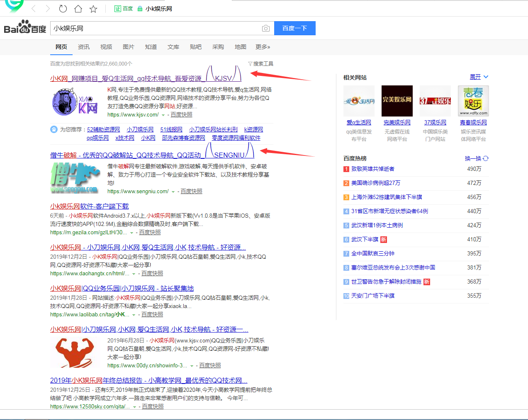This screenshot has width=528, height=420.
Task: Open 2019年小K娱乐网年终总结报告 result
Action: click(x=149, y=380)
